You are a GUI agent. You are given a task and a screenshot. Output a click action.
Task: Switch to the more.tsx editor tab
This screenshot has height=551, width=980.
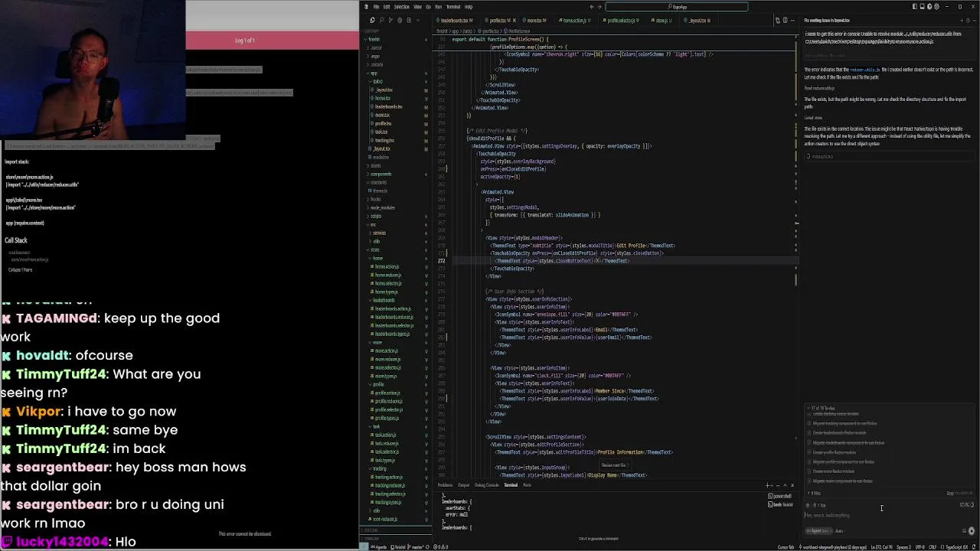click(534, 21)
